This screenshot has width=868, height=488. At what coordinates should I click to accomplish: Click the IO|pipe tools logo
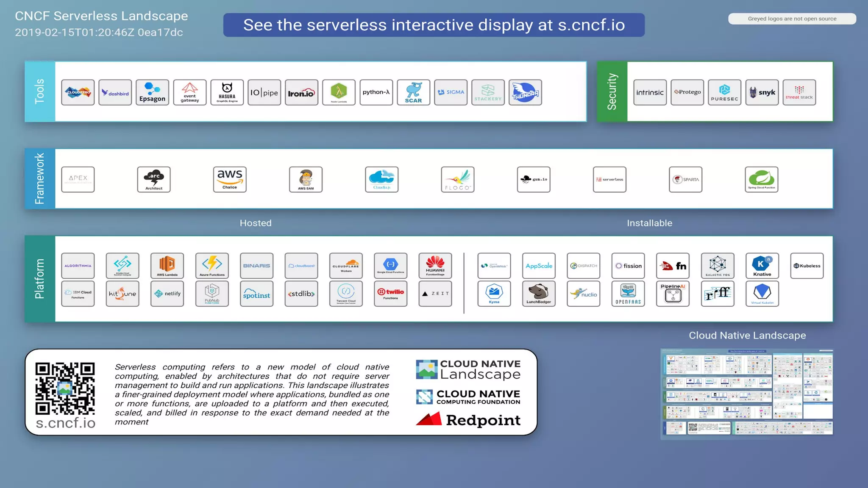tap(264, 92)
